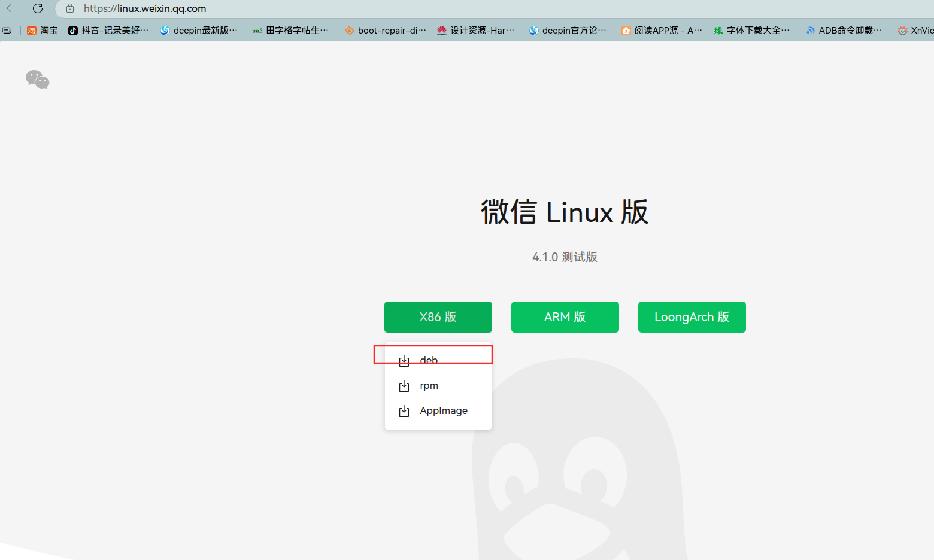Click the leftmost bookmark bar icon before 淘宝
The width and height of the screenshot is (934, 560).
coord(7,30)
